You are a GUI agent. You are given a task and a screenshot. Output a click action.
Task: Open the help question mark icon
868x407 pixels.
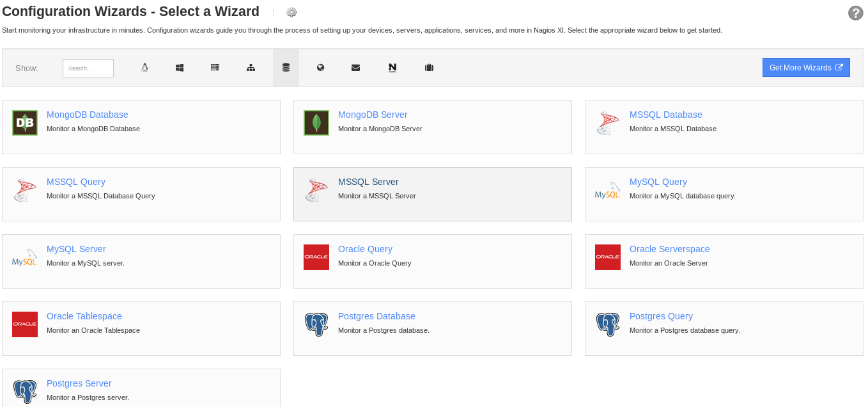(855, 13)
